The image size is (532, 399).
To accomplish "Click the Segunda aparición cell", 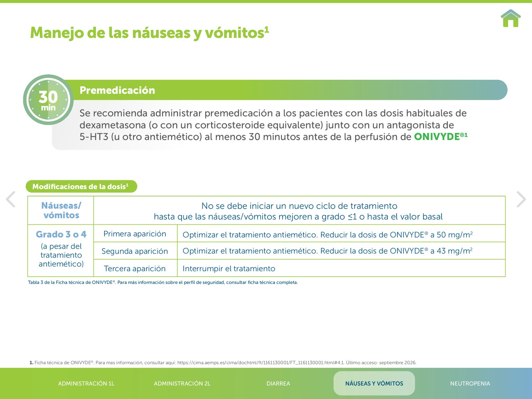I will coord(135,251).
